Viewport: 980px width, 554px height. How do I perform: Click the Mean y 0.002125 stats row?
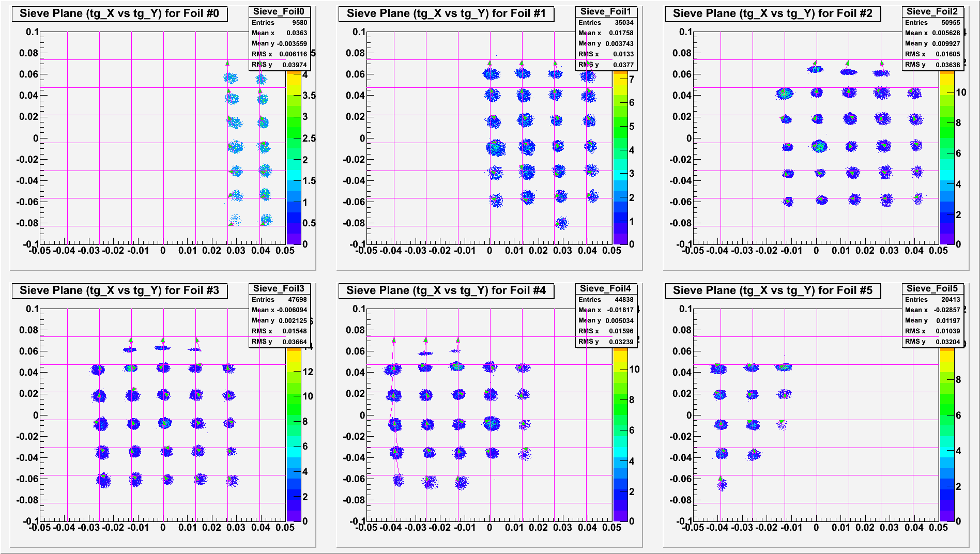coord(279,320)
